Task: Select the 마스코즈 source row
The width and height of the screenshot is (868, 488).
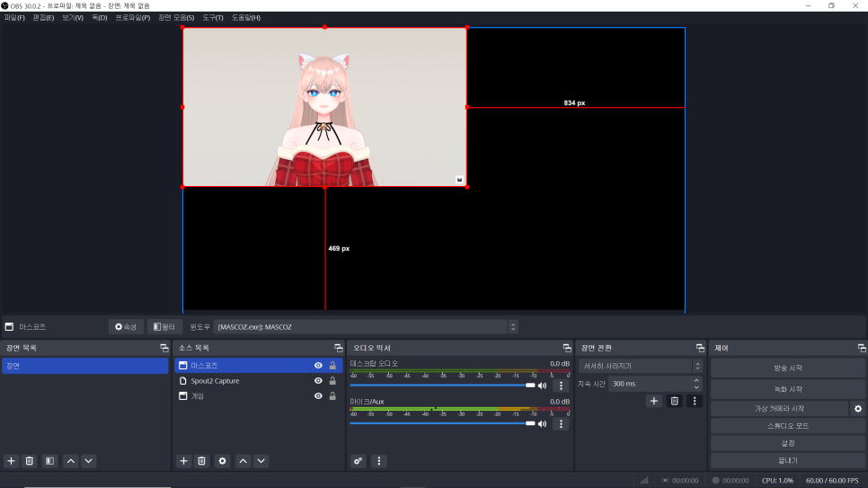Action: (x=258, y=366)
